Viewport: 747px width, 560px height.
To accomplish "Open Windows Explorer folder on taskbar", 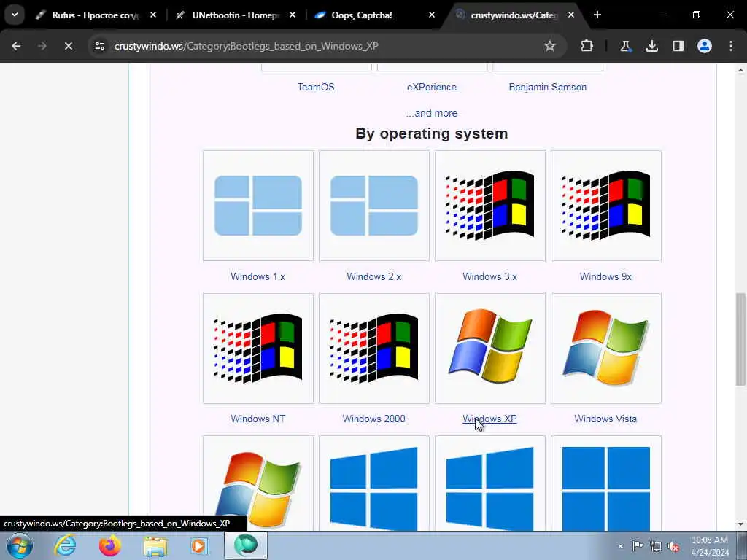I will [155, 545].
